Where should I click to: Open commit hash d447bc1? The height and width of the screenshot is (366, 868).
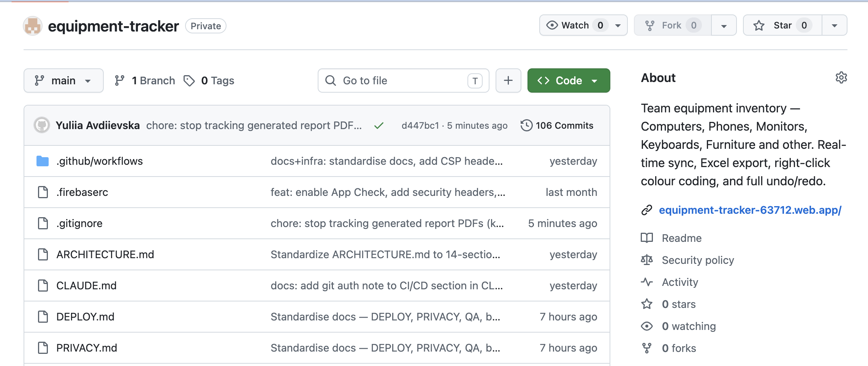[x=420, y=126]
